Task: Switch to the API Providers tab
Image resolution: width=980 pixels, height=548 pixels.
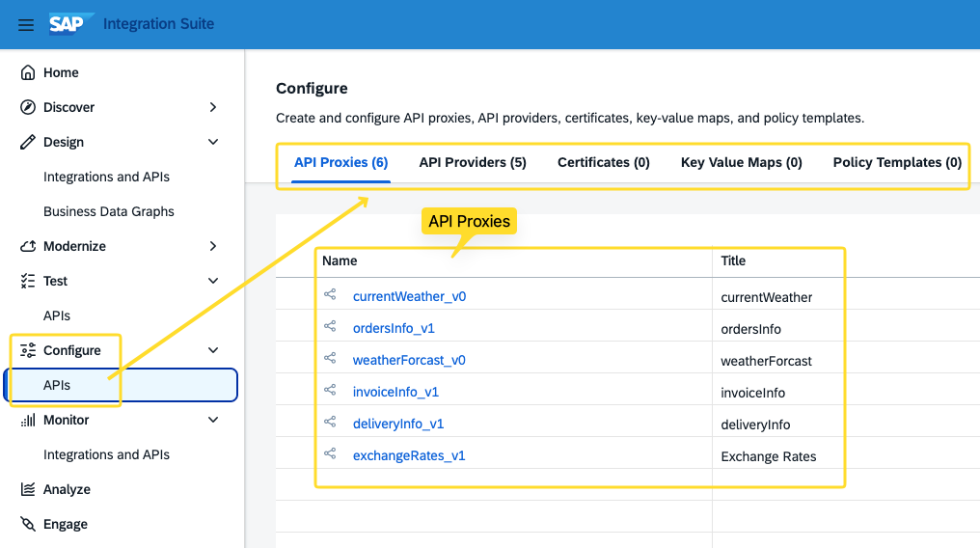Action: point(473,162)
